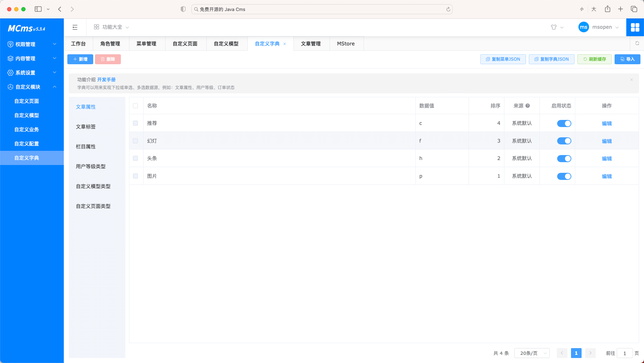644x363 pixels.
Task: Click the ms avatar icon
Action: pyautogui.click(x=583, y=27)
